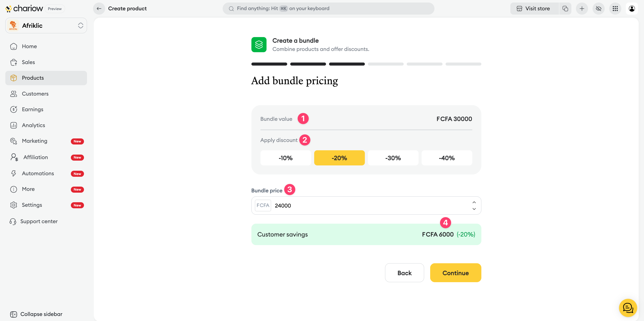This screenshot has height=321, width=644.
Task: Open the user profile avatar icon
Action: click(632, 9)
